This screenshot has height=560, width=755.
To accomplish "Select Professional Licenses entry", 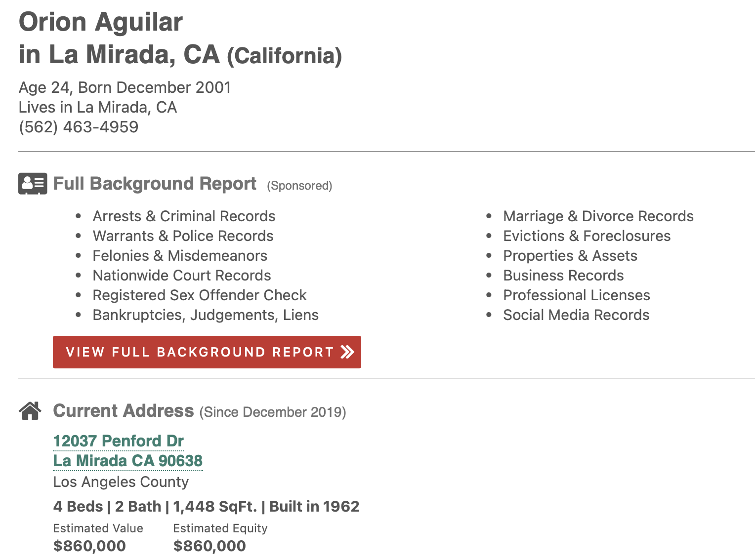I will 577,295.
